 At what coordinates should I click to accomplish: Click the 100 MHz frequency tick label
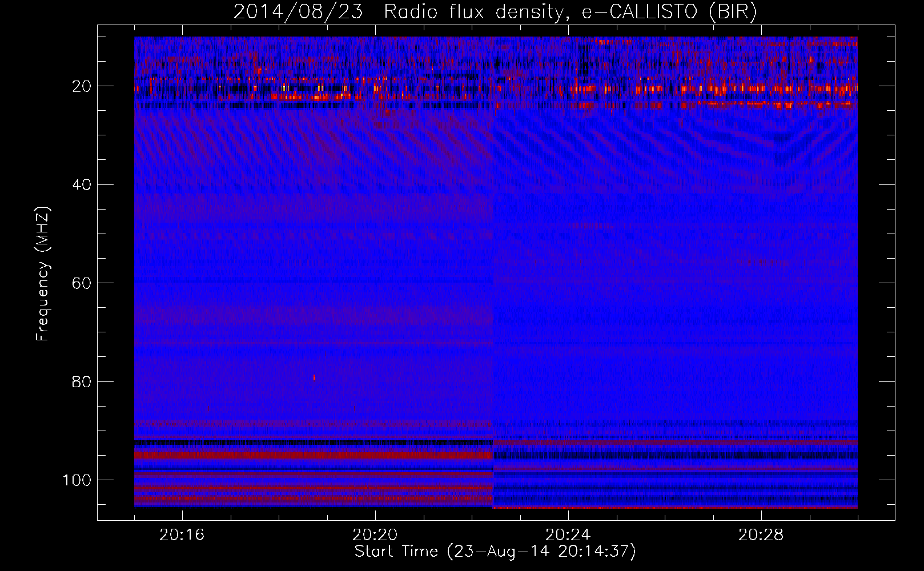click(77, 480)
